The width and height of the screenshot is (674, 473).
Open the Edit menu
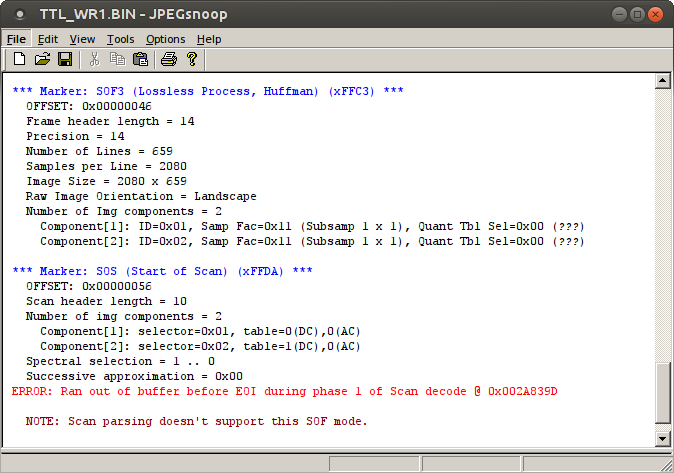(x=48, y=39)
